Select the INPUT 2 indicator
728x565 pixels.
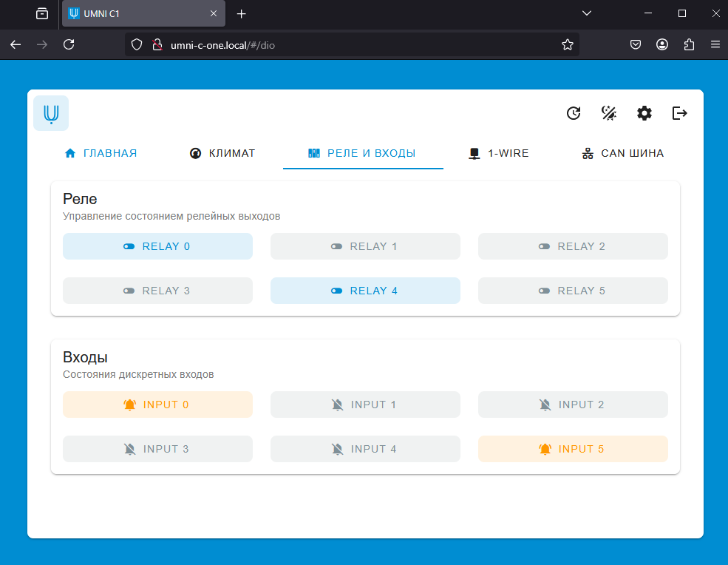point(573,405)
